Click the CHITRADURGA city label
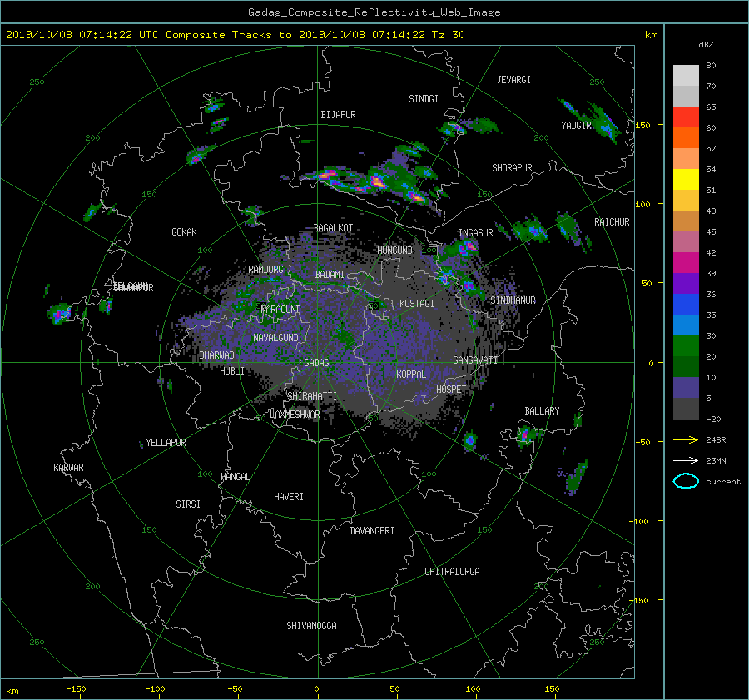The width and height of the screenshot is (749, 700). pos(453,572)
